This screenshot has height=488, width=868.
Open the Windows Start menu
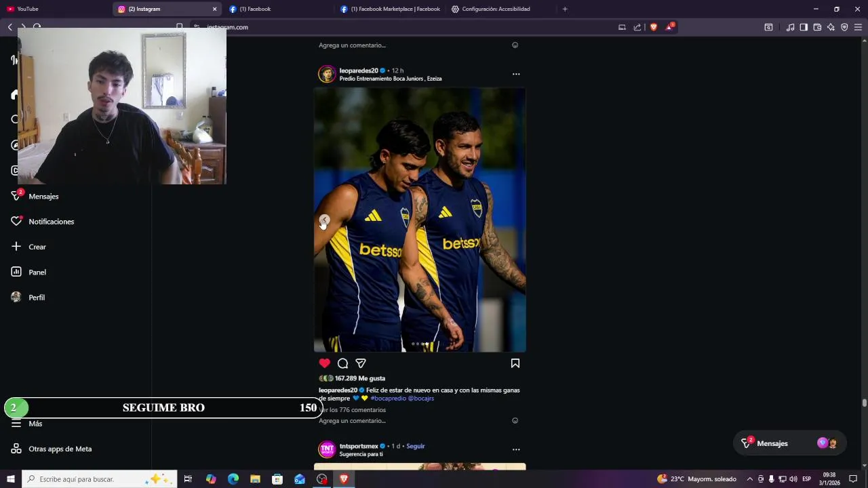(x=11, y=479)
